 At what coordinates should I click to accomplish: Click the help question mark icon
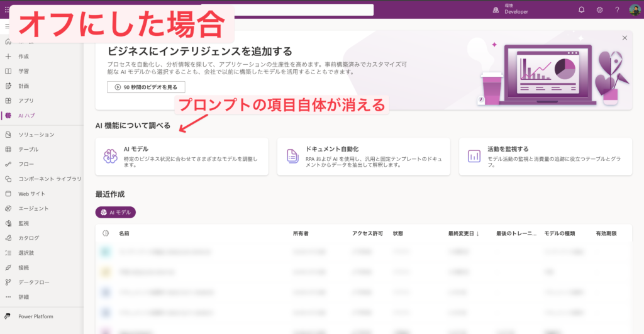coord(617,9)
